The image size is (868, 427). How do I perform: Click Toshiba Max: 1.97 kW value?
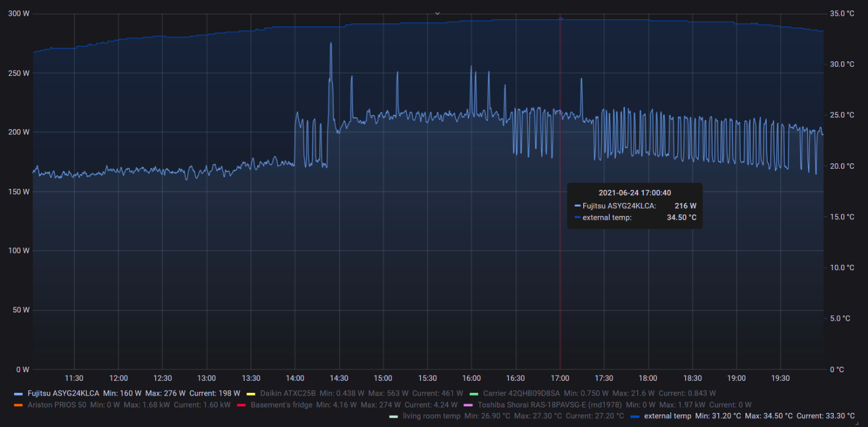(682, 405)
